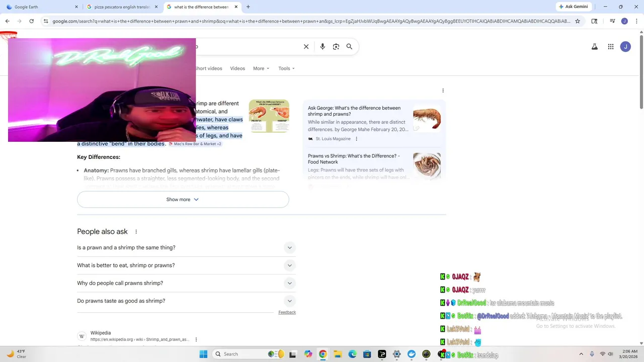Show hidden system tray icons
Viewport: 644px width, 362px height.
tap(582, 354)
